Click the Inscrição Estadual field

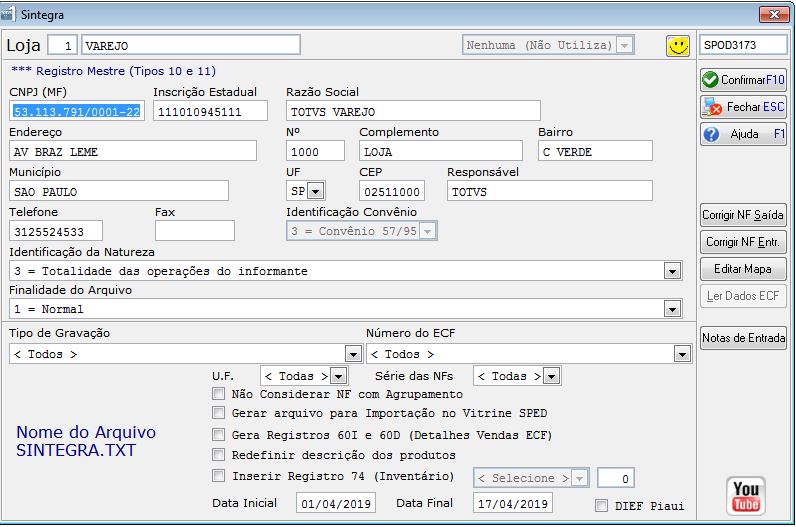pos(210,111)
